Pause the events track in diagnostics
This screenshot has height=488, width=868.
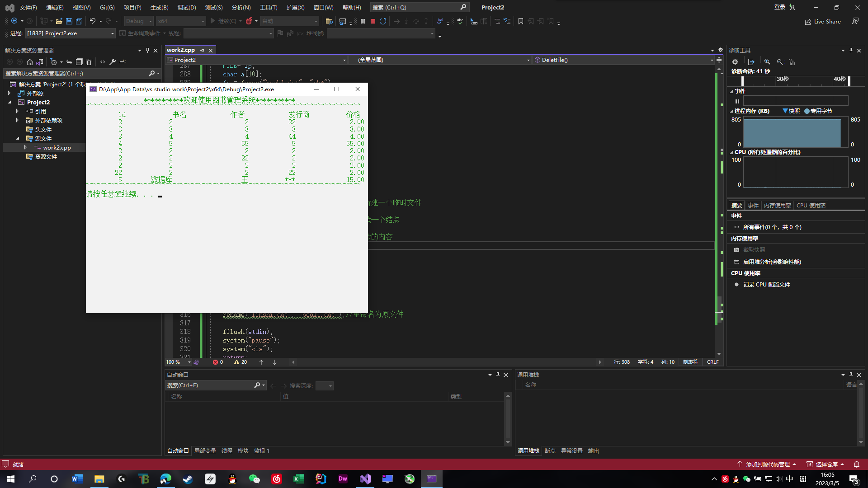737,101
